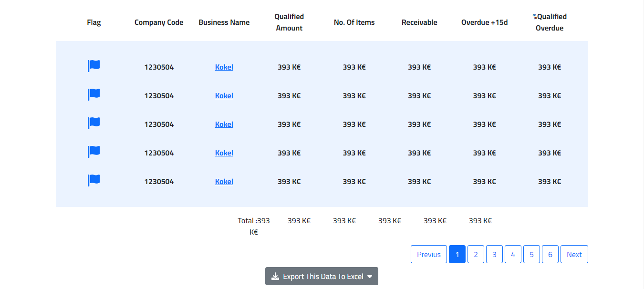
Task: Toggle the flag in the last table row
Action: click(x=94, y=180)
